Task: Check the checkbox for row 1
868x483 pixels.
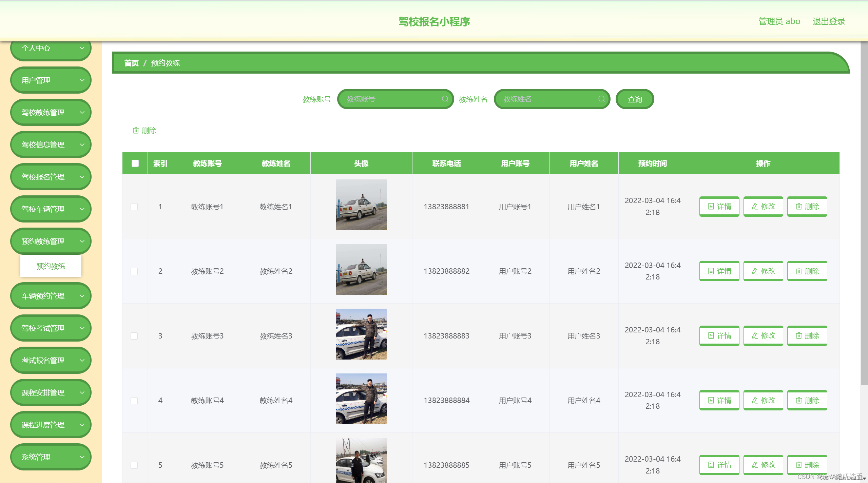Action: 134,207
